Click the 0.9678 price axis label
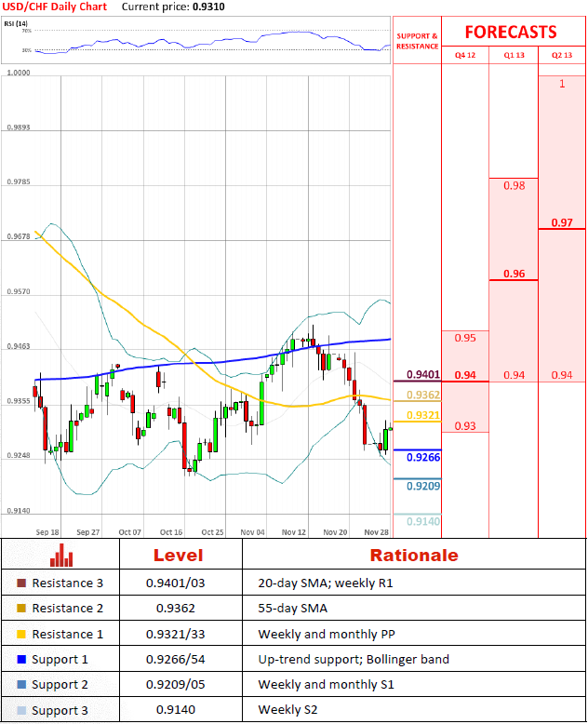The height and width of the screenshot is (724, 588). [19, 236]
